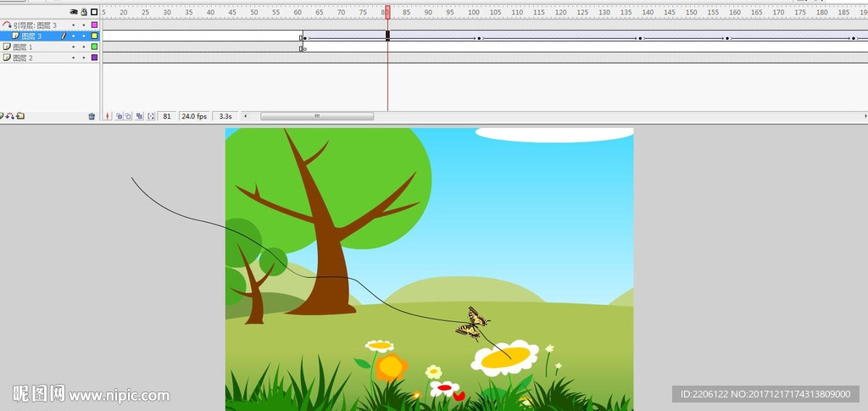Lock 图层 1 using its lock dot
The image size is (868, 411).
coord(84,47)
